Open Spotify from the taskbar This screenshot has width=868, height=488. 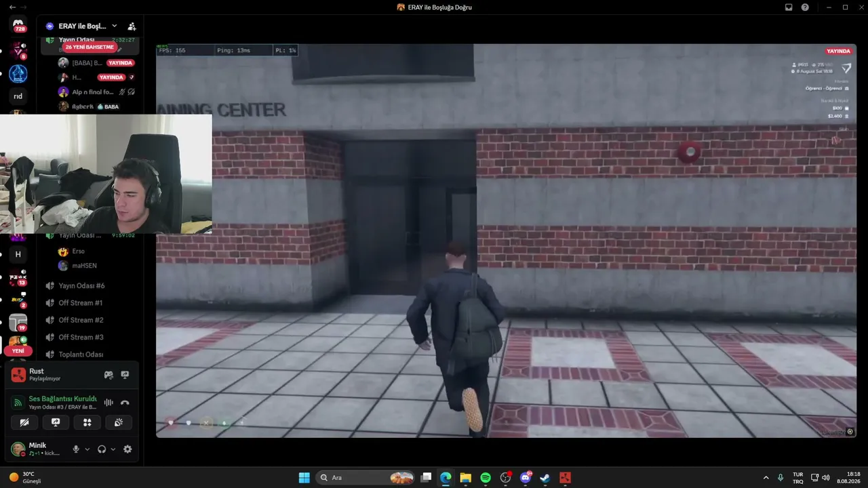486,478
